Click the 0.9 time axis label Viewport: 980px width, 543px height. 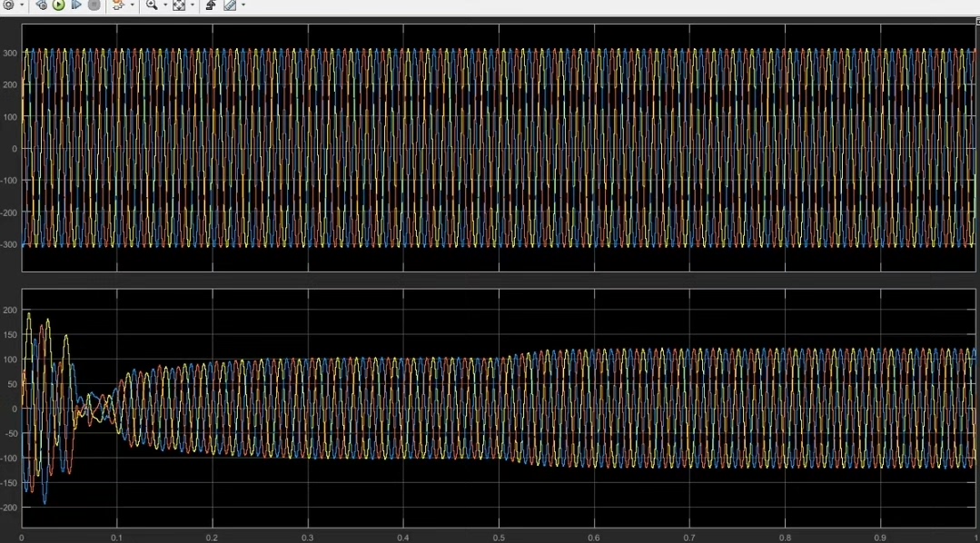point(880,538)
